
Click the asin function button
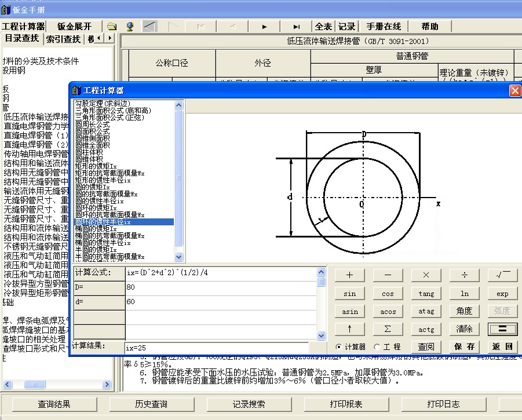349,312
